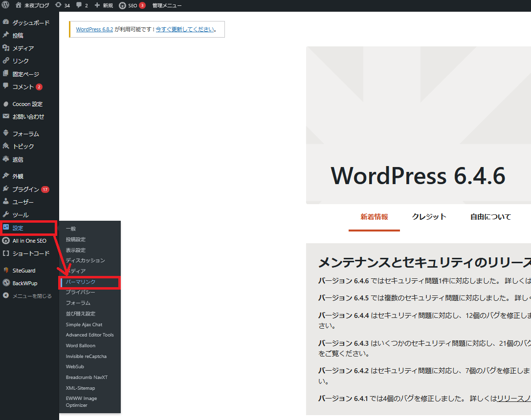Viewport: 531px width, 420px height.
Task: Click the ユーザー person icon
Action: (x=6, y=201)
